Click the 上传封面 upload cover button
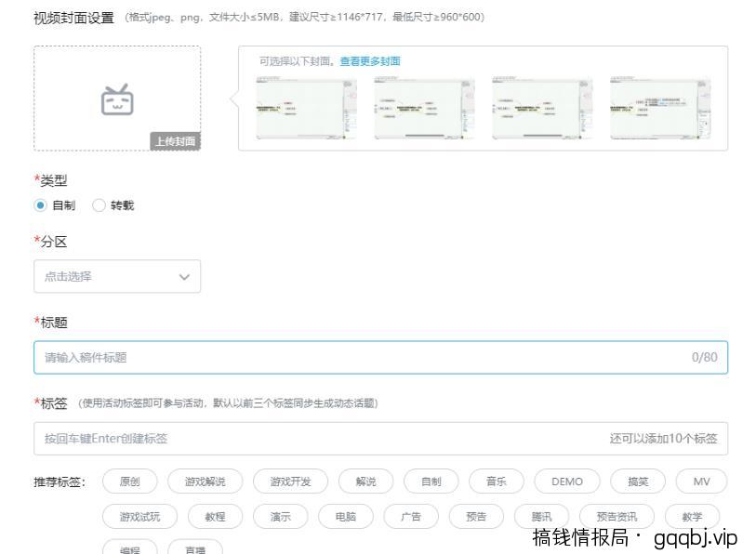The width and height of the screenshot is (756, 554). pos(177,141)
